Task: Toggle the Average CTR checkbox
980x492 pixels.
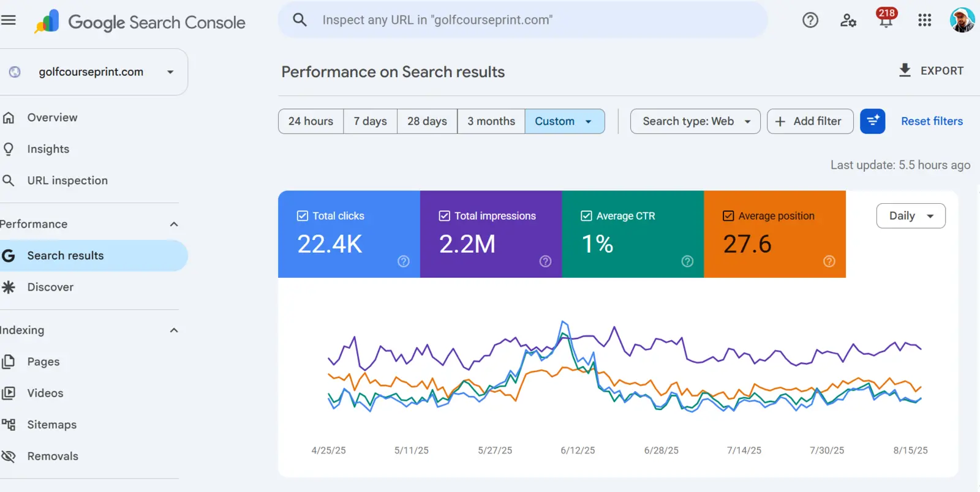Action: coord(586,216)
